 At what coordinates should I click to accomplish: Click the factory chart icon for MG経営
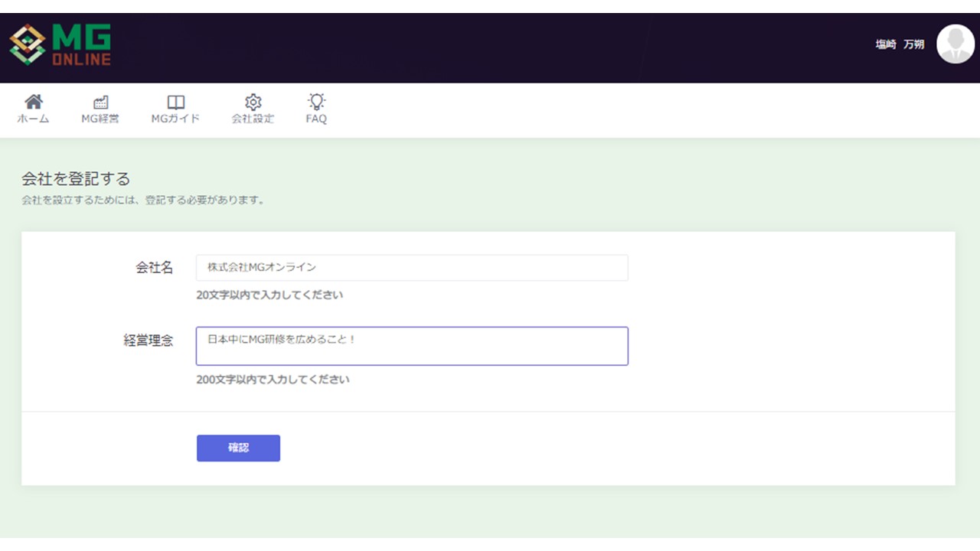click(100, 102)
